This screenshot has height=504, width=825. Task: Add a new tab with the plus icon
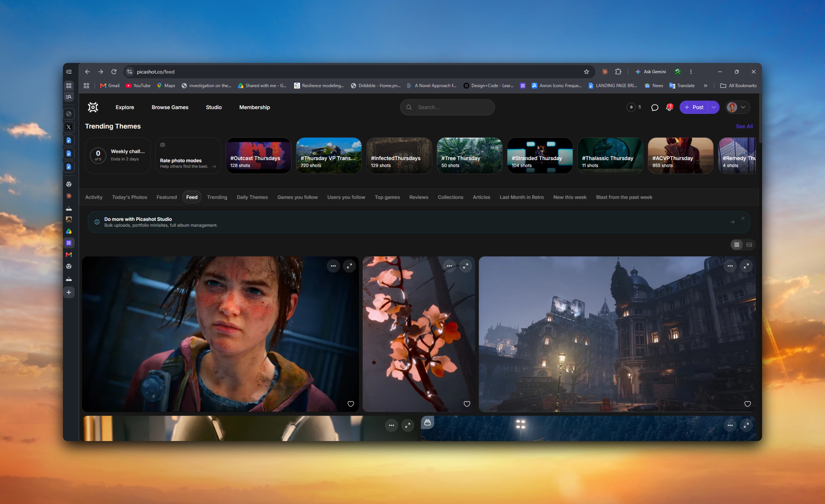tap(69, 292)
